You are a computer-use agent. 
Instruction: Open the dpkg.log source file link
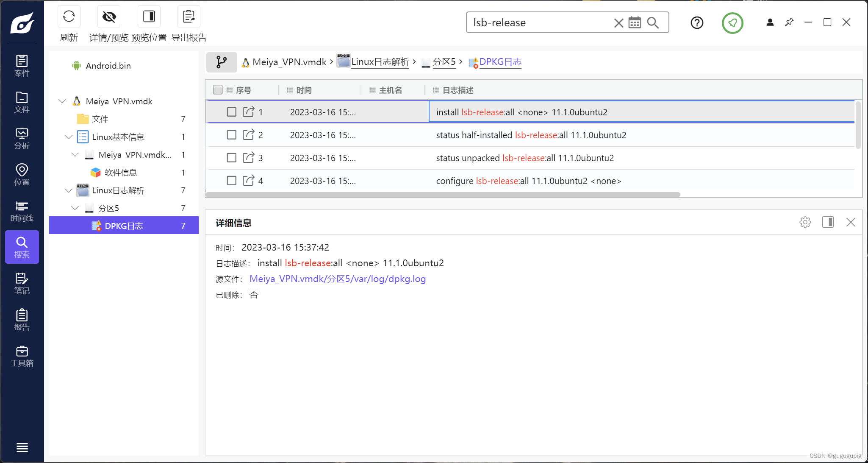pos(337,279)
